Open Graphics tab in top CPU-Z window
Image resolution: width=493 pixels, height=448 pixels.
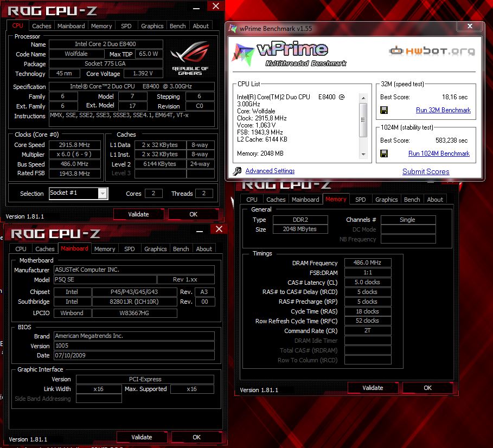(152, 26)
